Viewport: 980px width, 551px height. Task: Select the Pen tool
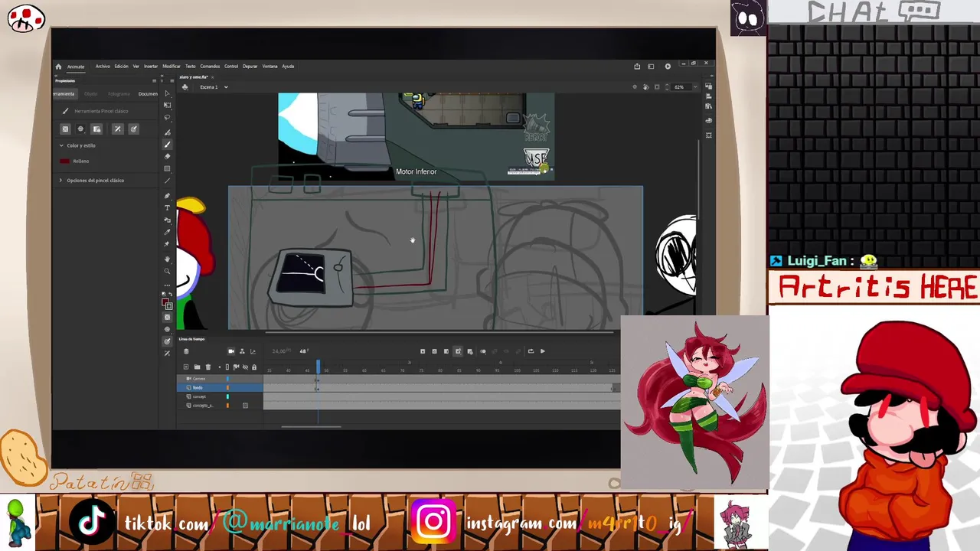tap(167, 196)
